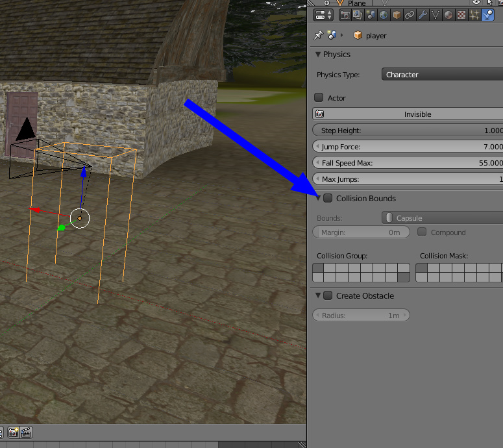503x448 pixels.
Task: Click the Radius value field
Action: 362,315
